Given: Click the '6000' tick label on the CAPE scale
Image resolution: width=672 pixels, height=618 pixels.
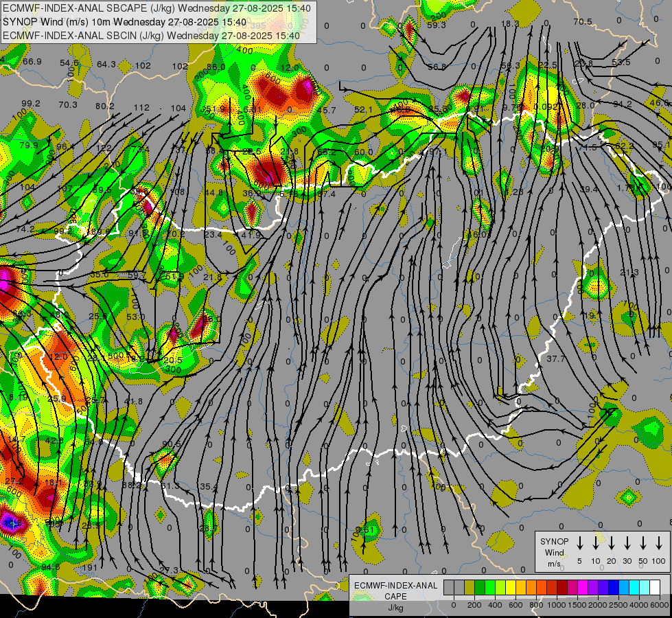Looking at the screenshot, I should (660, 605).
